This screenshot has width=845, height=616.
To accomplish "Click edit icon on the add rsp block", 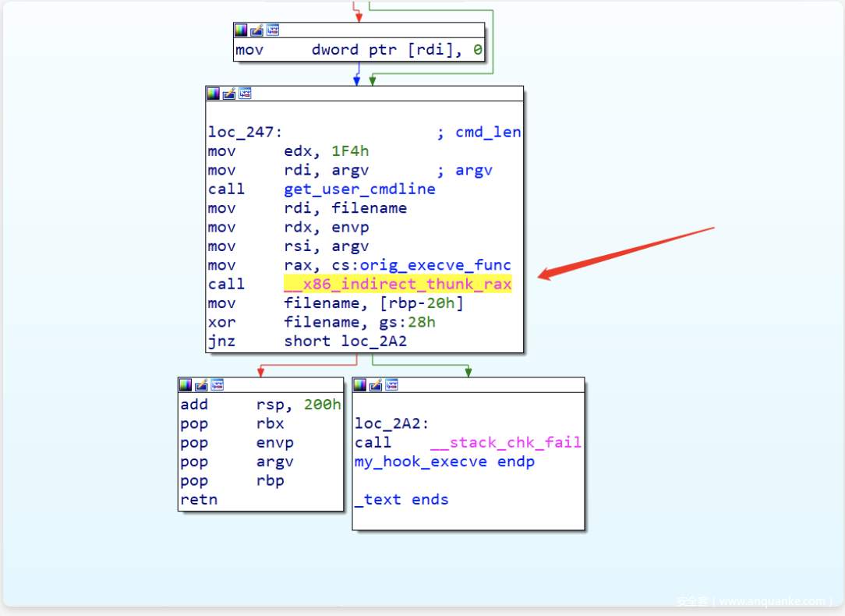I will click(201, 385).
